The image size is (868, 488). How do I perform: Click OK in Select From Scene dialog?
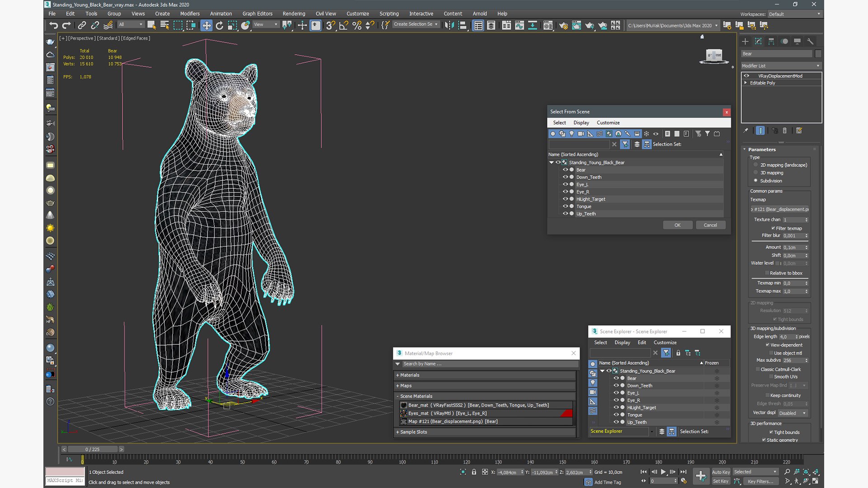[677, 225]
